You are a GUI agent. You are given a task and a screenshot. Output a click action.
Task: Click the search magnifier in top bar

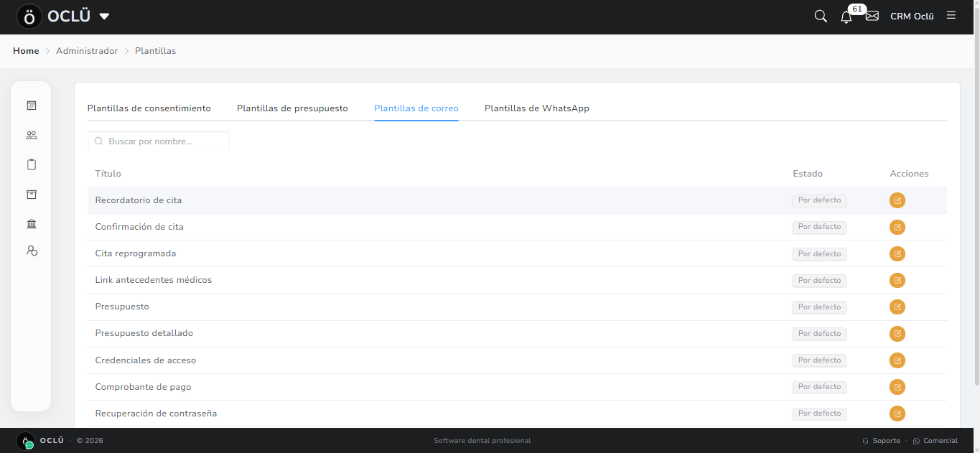(821, 16)
